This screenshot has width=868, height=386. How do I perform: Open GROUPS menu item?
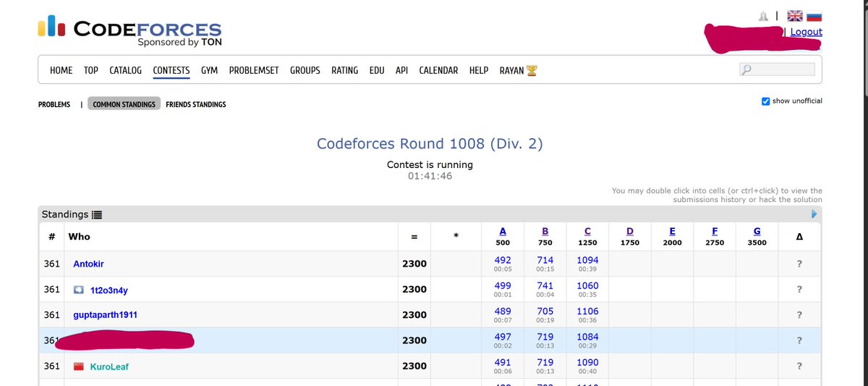point(305,70)
